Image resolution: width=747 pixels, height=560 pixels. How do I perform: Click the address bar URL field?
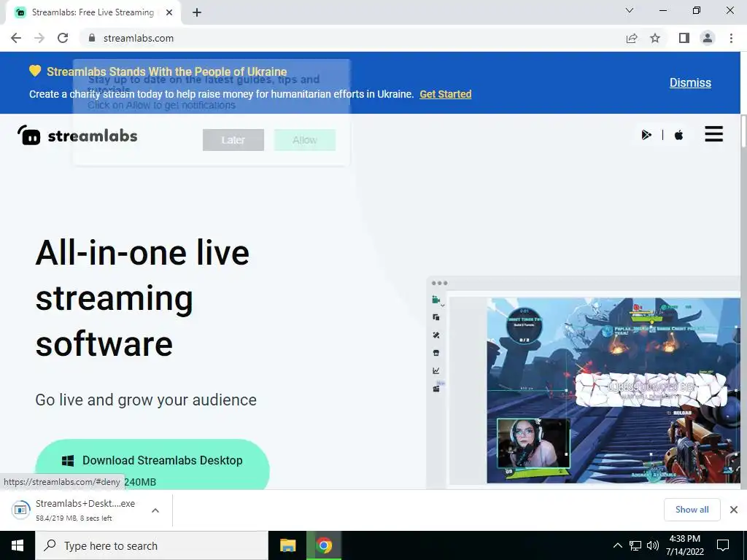[352, 38]
